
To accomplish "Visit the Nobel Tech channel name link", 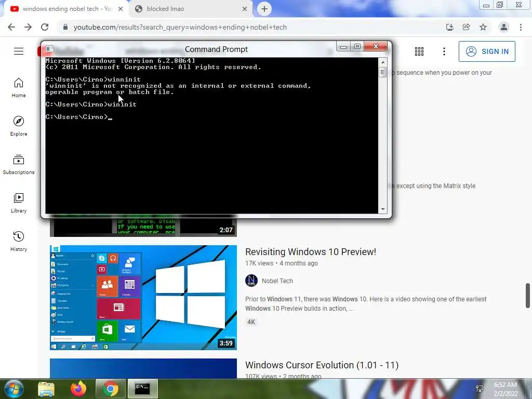I will (277, 281).
